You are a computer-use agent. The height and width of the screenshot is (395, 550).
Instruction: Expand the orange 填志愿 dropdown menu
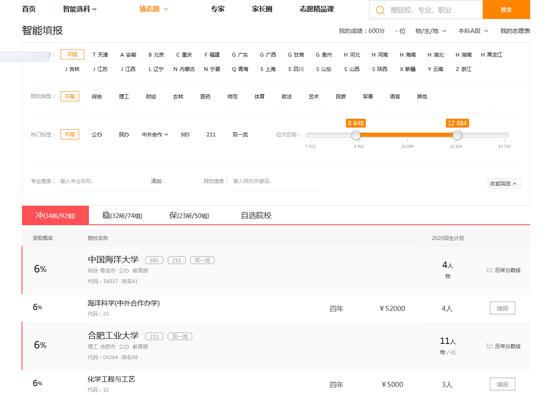coord(154,9)
